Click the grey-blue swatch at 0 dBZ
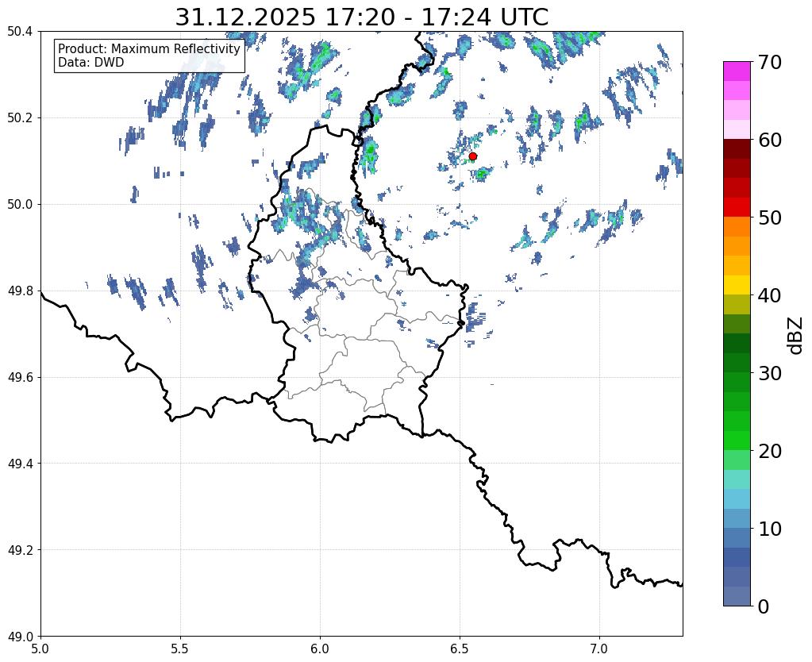 point(737,596)
